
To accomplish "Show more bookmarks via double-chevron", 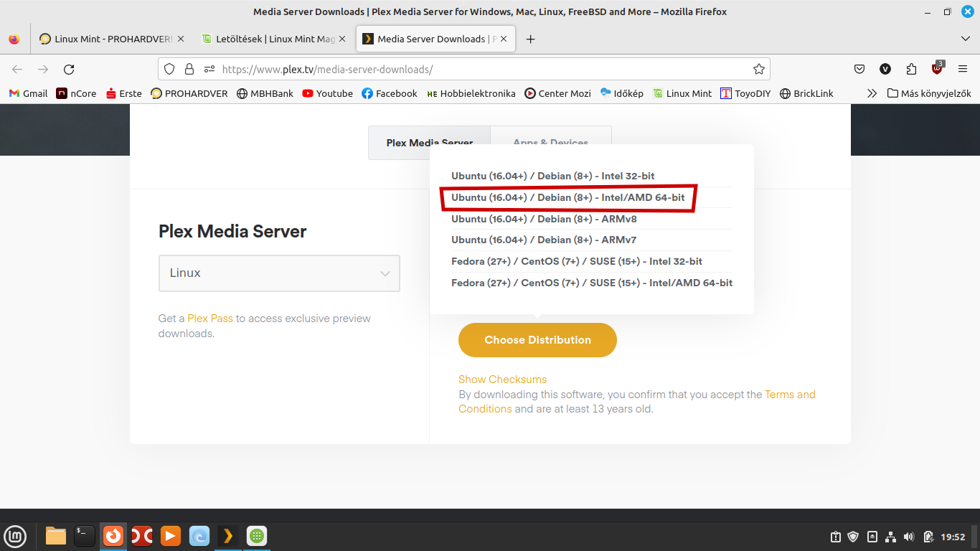I will coord(872,93).
